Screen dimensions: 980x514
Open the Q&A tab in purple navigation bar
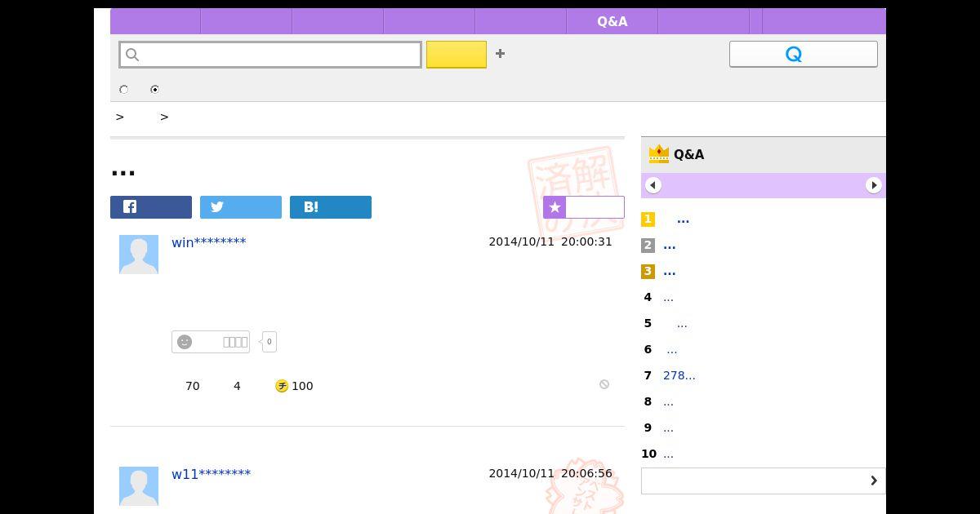612,21
